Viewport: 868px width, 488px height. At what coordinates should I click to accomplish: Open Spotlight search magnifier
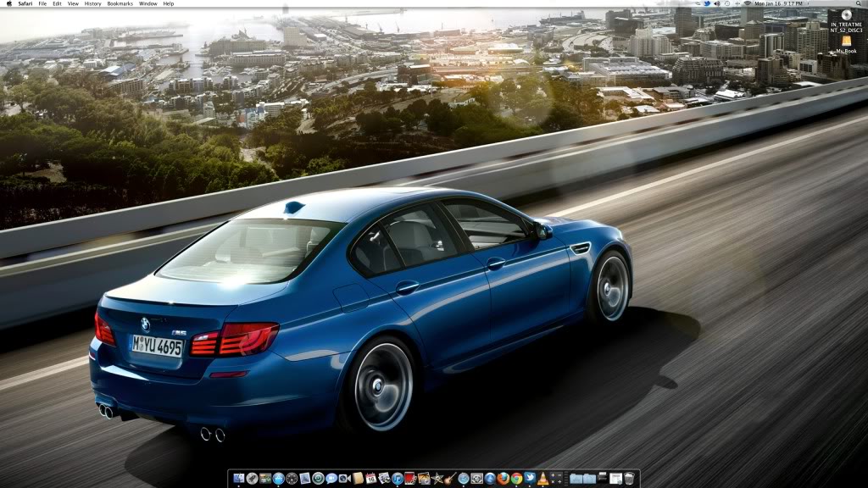point(858,3)
